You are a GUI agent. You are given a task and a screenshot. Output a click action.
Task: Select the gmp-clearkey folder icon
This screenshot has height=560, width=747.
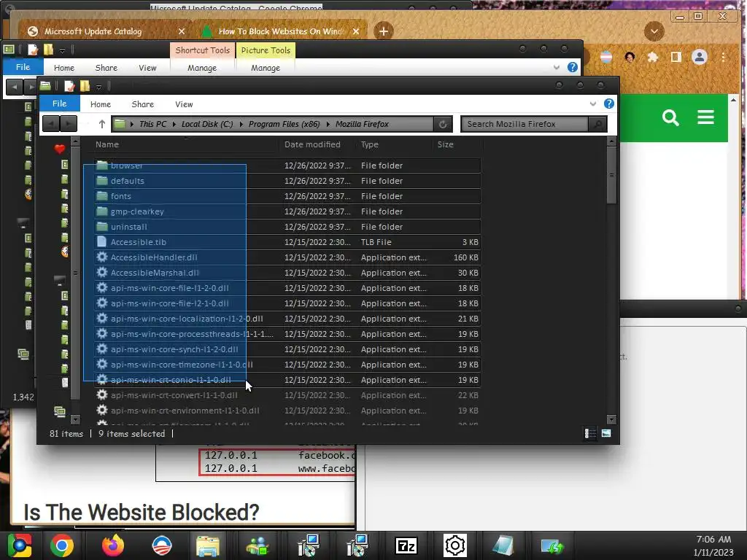tap(102, 211)
